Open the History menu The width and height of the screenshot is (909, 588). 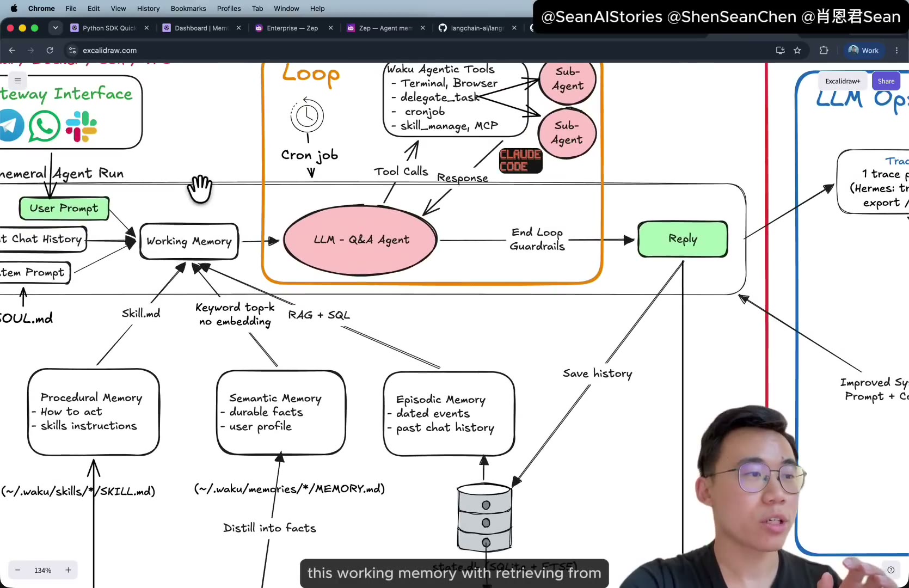148,8
